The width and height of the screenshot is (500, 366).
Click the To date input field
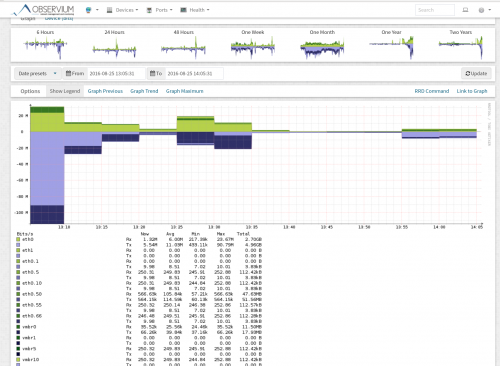(x=194, y=73)
